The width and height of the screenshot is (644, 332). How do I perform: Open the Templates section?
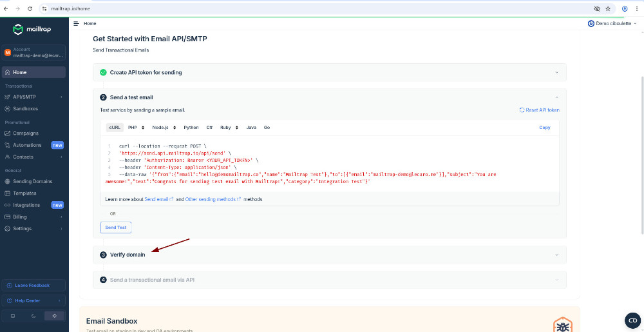(25, 193)
